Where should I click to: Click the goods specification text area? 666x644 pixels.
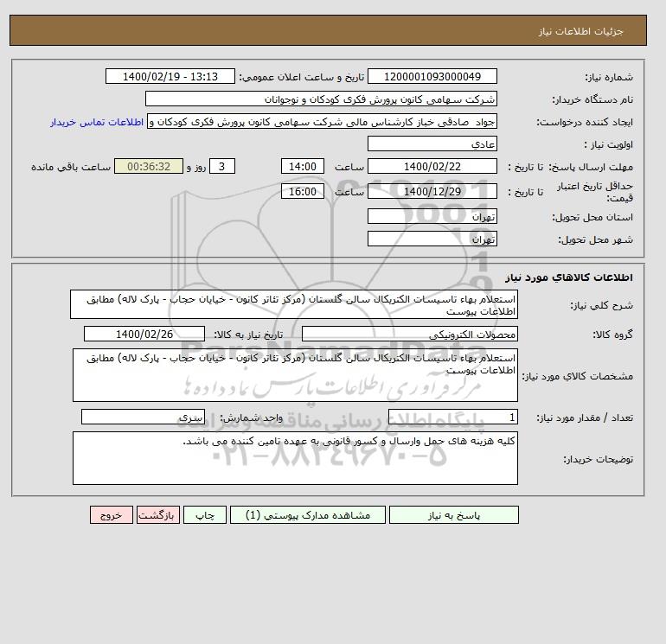pos(295,375)
